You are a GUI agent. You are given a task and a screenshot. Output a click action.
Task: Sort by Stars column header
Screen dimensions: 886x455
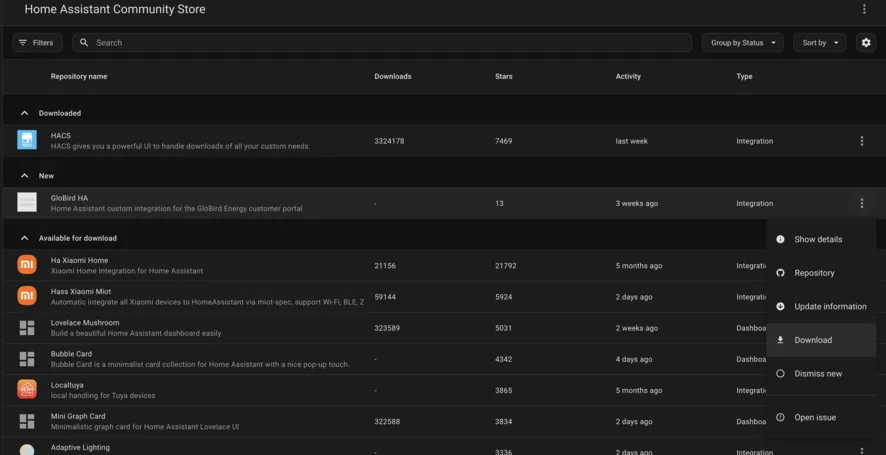pos(503,76)
